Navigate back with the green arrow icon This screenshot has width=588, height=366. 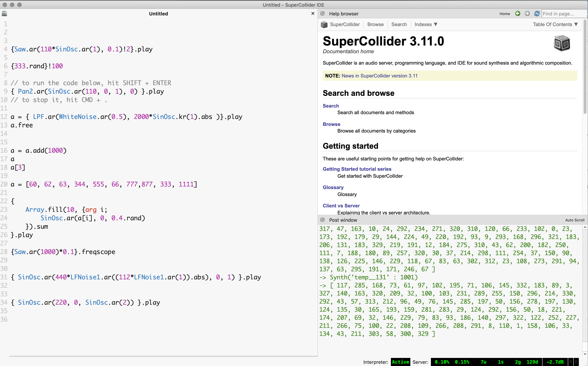pos(518,14)
